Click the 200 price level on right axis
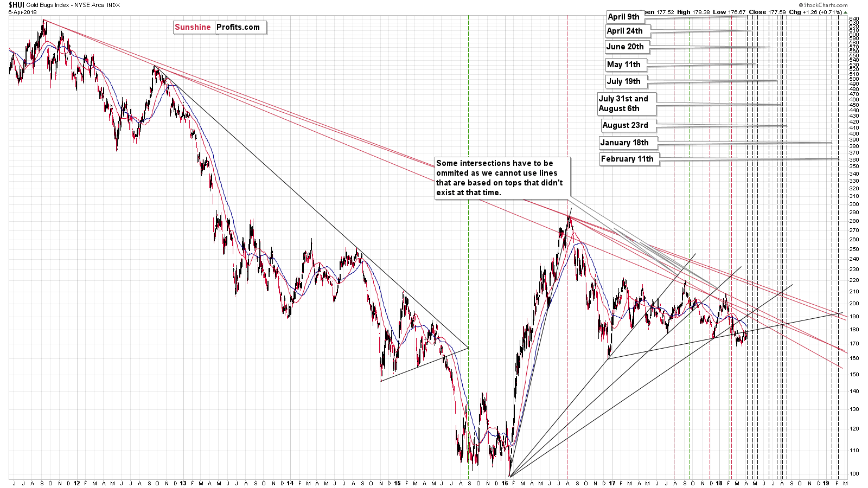Viewport: 868px width, 488px height. click(854, 304)
